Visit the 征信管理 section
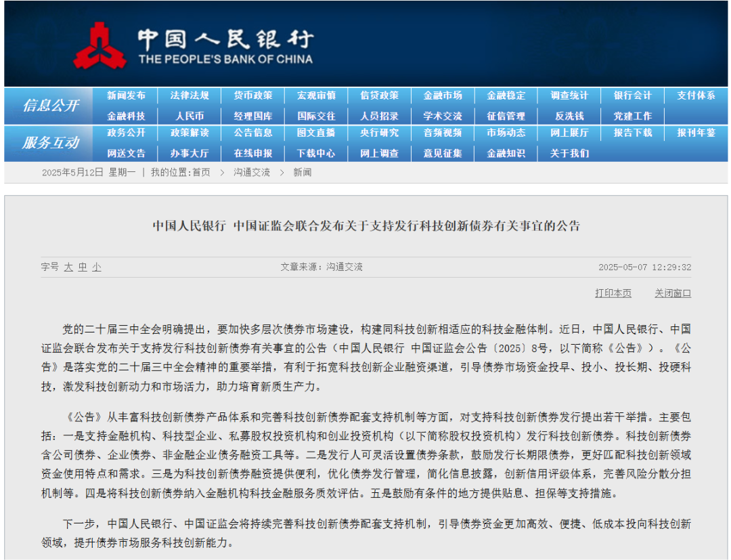 click(506, 116)
